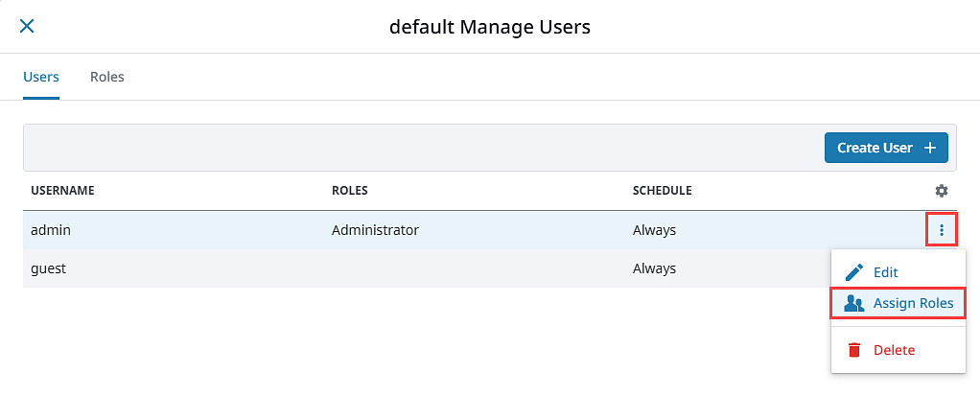The width and height of the screenshot is (980, 419).
Task: Click the Create User button
Action: pos(886,148)
